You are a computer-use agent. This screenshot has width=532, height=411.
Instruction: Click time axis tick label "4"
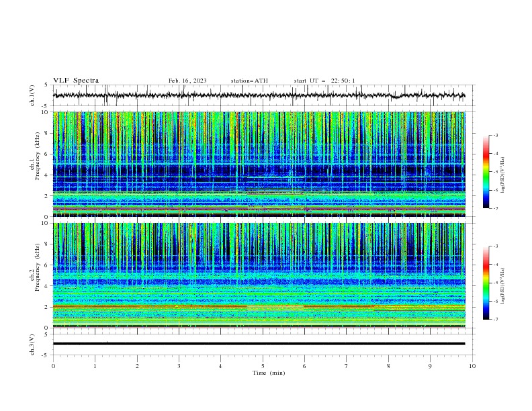click(220, 366)
